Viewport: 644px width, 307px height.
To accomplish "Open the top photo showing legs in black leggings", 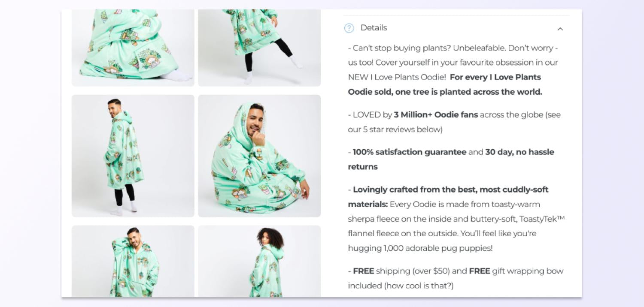I will pos(259,48).
